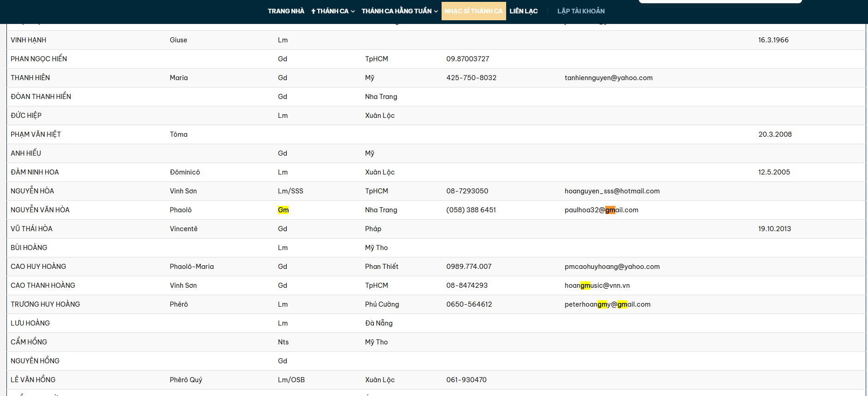The image size is (868, 396).
Task: Click saint name Đôminicô
Action: (x=185, y=172)
